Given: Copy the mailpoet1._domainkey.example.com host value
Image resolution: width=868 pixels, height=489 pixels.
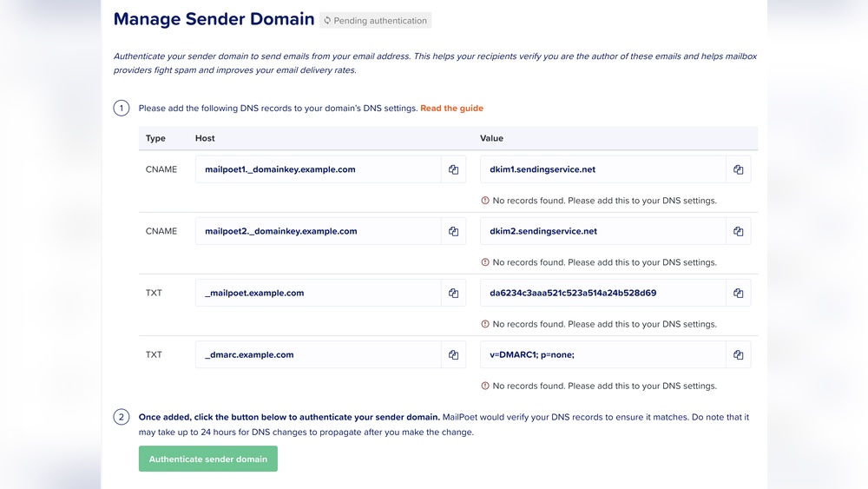Looking at the screenshot, I should point(453,169).
